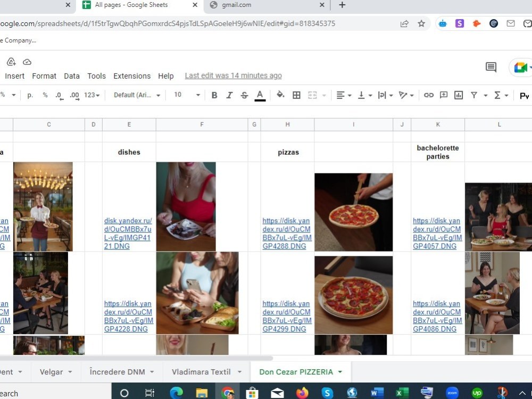Screen dimensions: 532x399
Task: Select waitress photo thumbnail in column C
Action: [43, 206]
